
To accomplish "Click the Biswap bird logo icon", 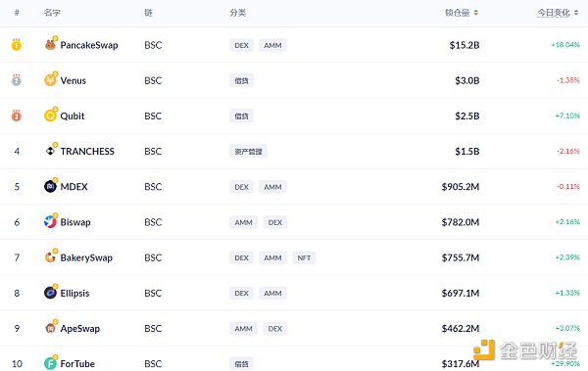I will (50, 222).
